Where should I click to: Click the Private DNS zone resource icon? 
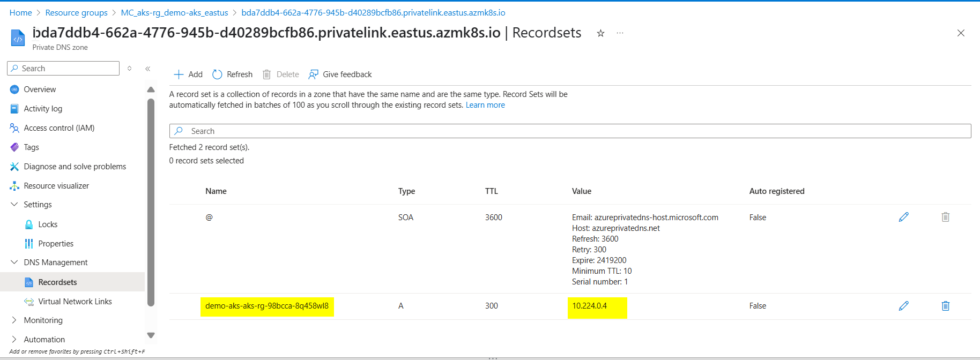pos(18,38)
